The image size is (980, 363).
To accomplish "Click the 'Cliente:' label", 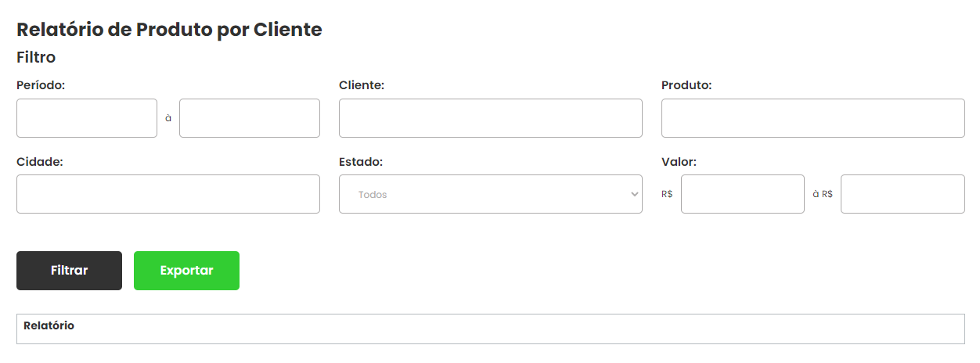I will (x=362, y=85).
